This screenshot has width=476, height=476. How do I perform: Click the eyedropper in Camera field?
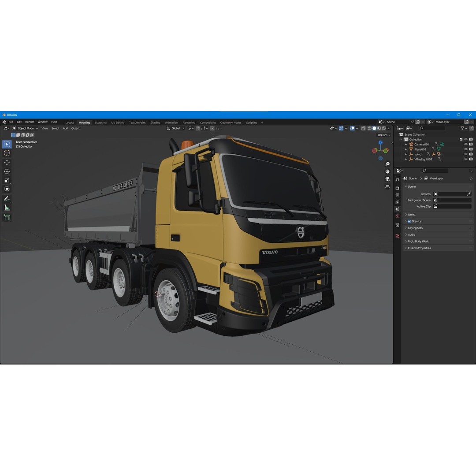[469, 194]
